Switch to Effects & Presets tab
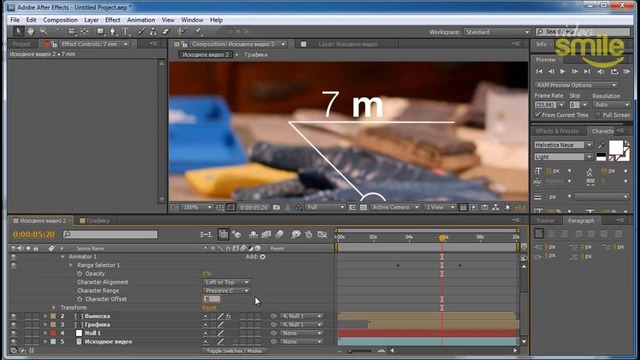This screenshot has height=360, width=640. 557,131
